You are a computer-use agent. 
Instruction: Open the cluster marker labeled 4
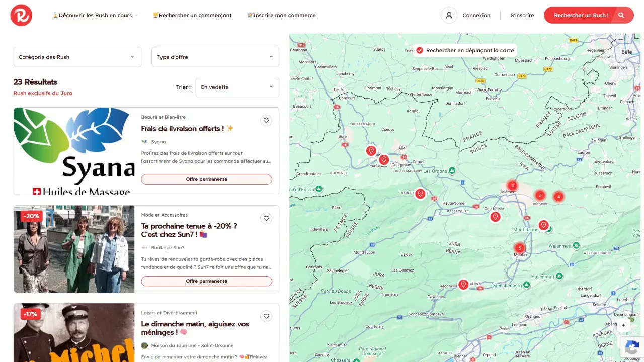coord(558,197)
